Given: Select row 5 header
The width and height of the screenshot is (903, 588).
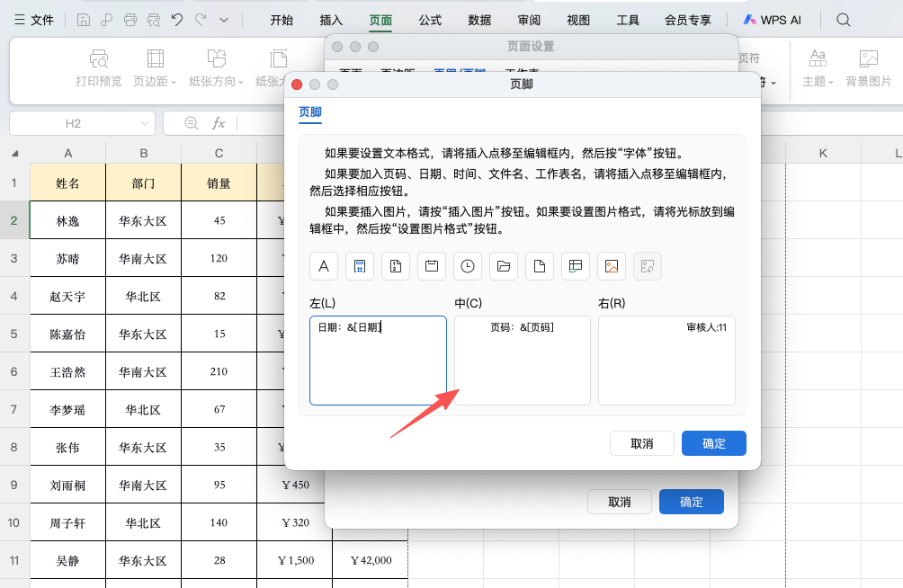Looking at the screenshot, I should (14, 334).
